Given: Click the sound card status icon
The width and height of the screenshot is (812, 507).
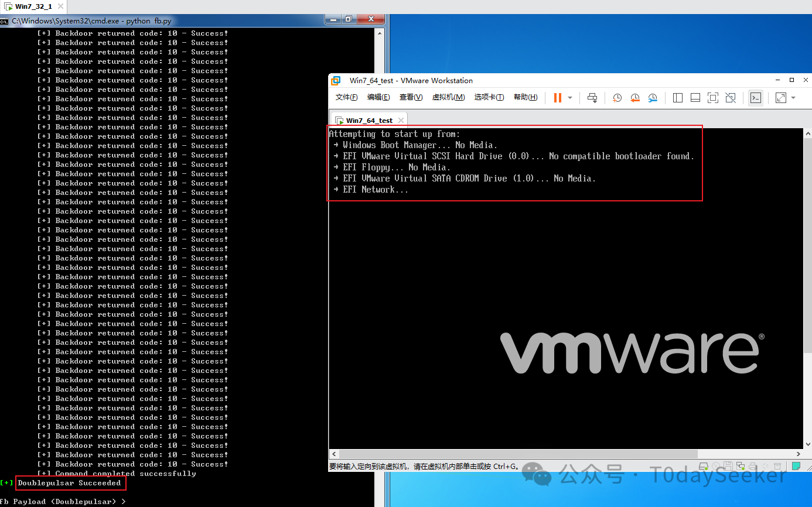Looking at the screenshot, I should pyautogui.click(x=766, y=467).
